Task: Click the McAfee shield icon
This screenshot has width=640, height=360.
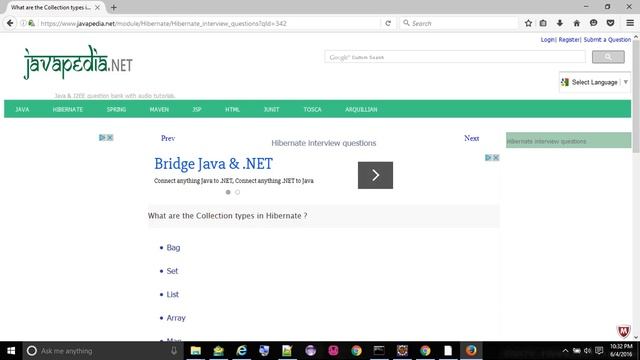Action: pos(623,331)
